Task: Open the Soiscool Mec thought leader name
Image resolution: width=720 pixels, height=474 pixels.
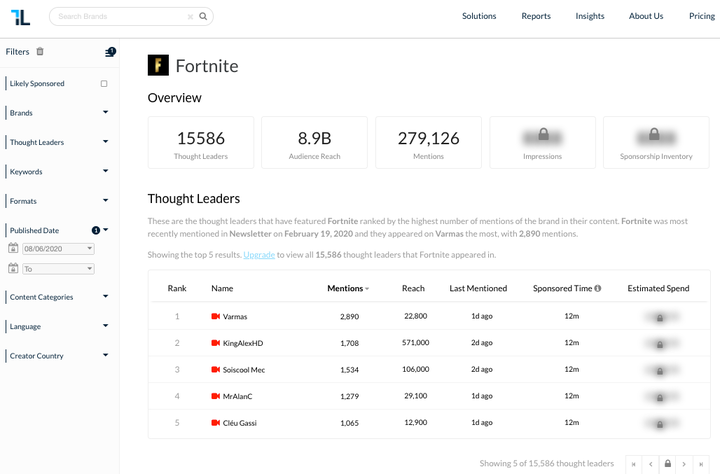Action: 244,370
